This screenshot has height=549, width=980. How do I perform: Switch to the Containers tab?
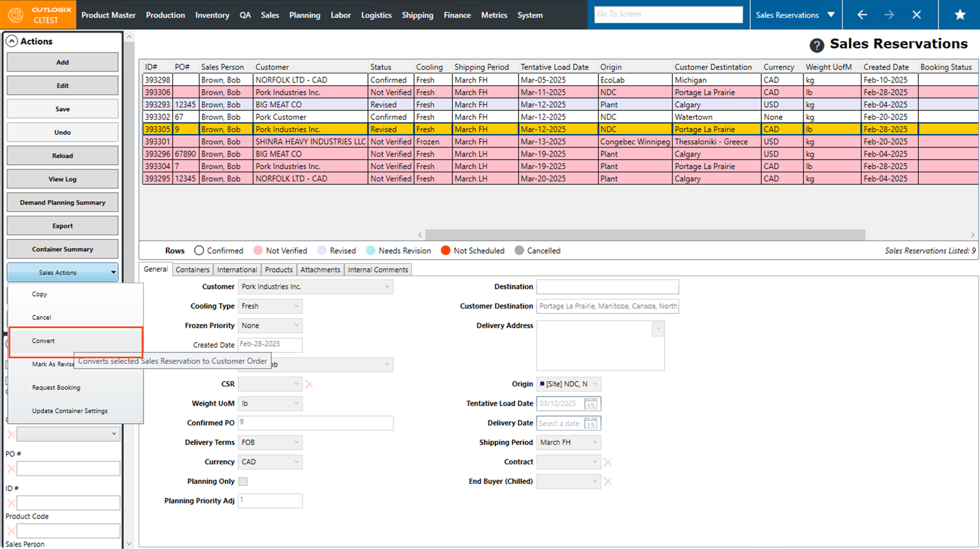point(192,270)
